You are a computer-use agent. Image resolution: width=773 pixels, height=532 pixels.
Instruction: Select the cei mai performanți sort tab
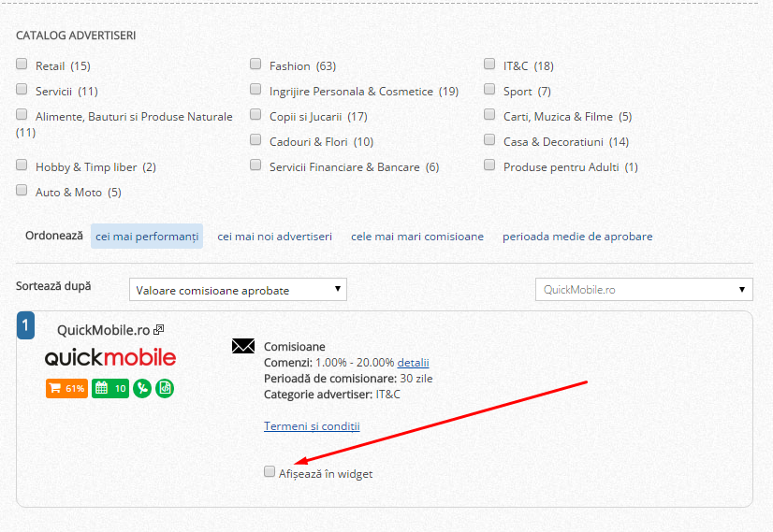coord(147,237)
